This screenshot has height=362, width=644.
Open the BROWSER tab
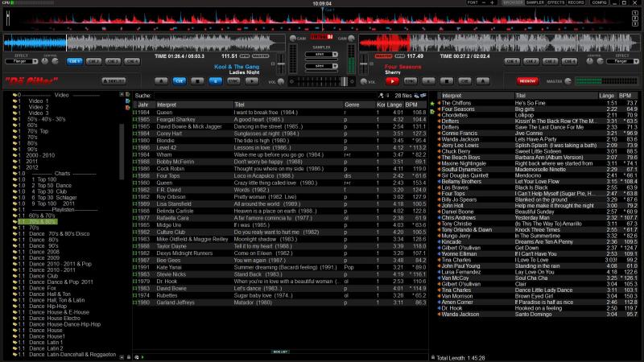(x=512, y=2)
